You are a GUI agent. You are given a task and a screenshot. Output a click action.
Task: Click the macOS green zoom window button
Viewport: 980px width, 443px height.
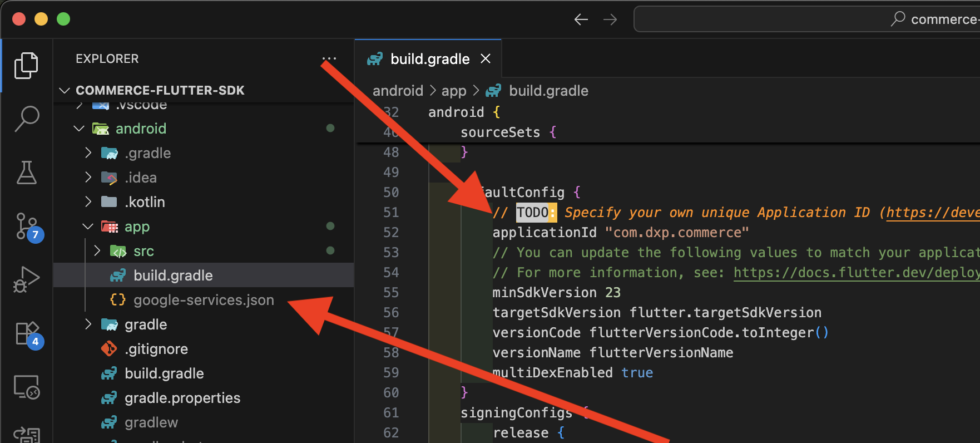click(63, 19)
